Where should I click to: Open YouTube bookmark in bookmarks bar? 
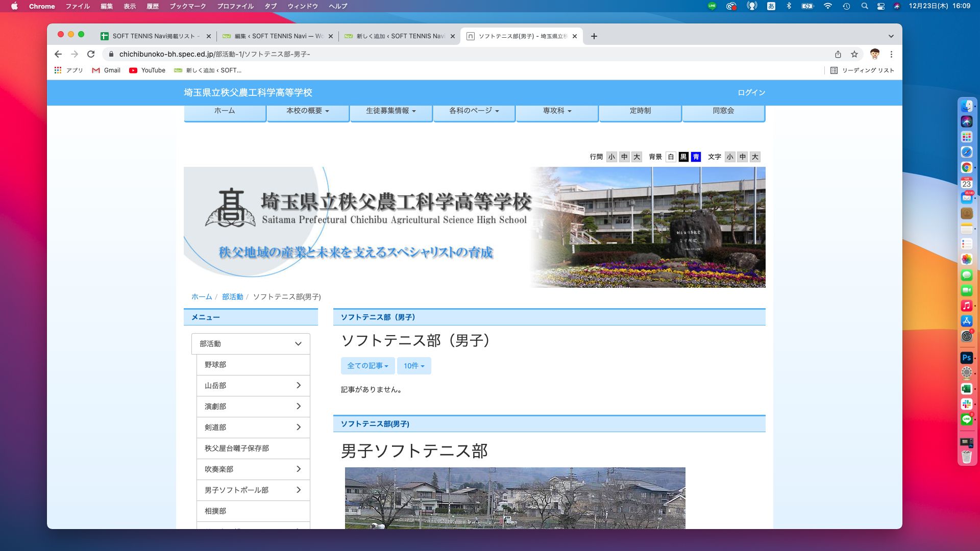click(x=147, y=70)
